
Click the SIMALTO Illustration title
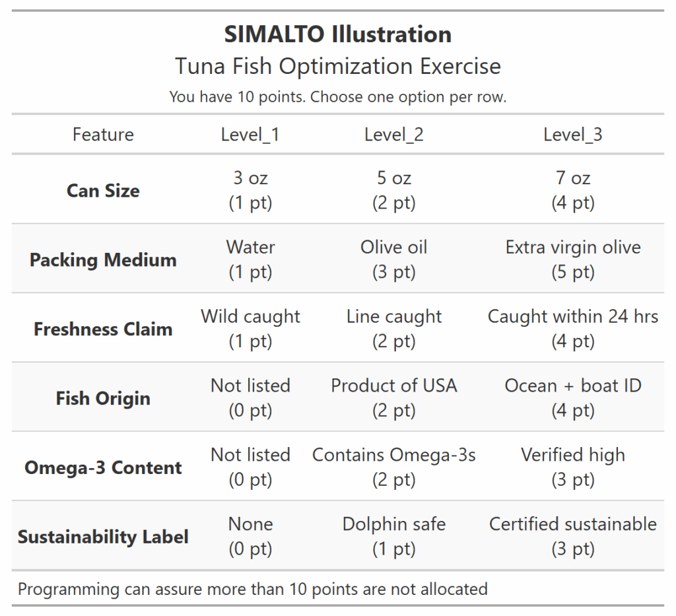(338, 34)
